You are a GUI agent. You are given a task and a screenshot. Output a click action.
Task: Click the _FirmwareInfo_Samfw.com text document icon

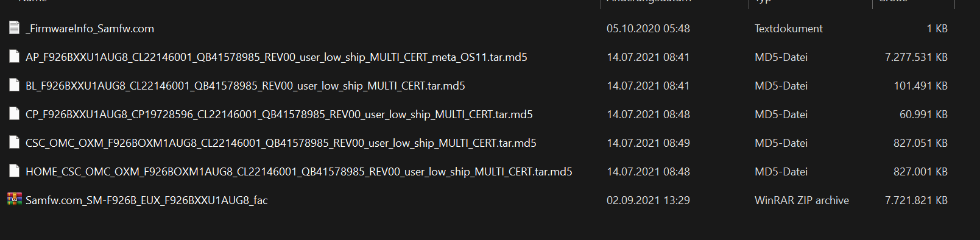[15, 28]
